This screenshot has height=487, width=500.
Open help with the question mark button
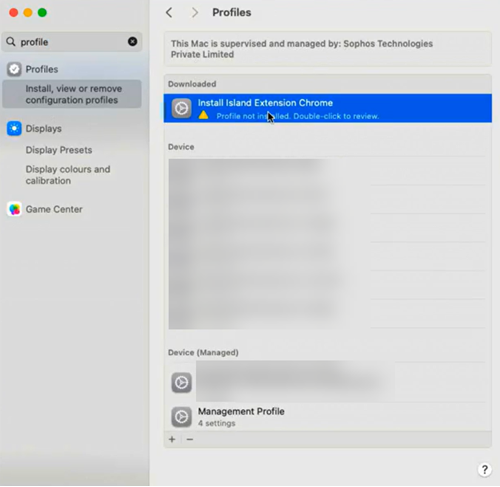click(485, 470)
